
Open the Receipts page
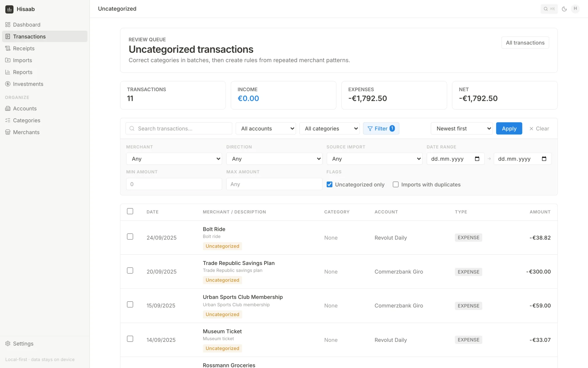point(45,48)
